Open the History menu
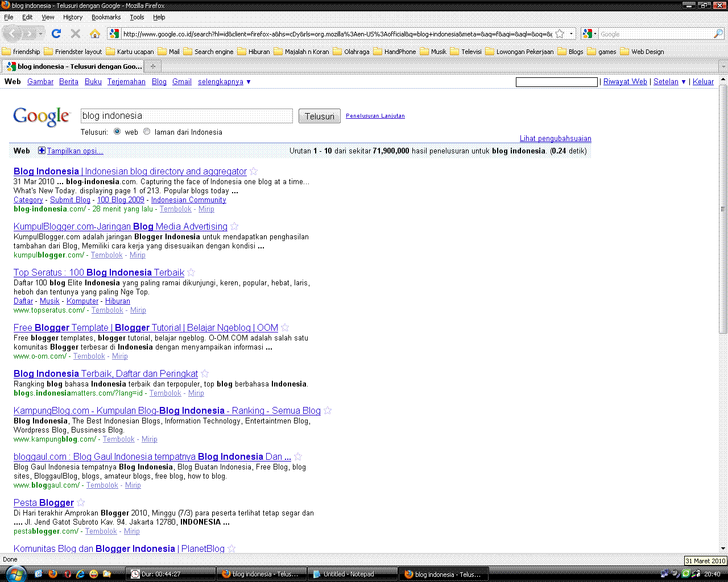 [73, 17]
